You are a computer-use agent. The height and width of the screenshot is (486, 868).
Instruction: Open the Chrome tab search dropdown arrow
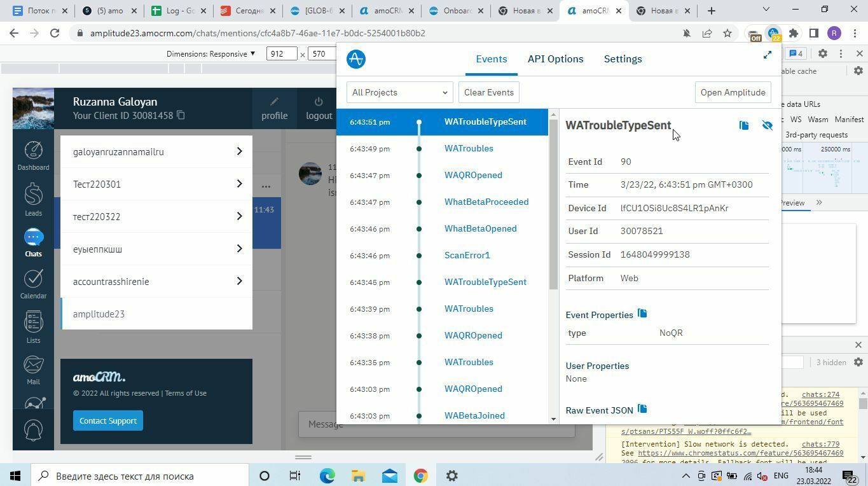[x=766, y=10]
